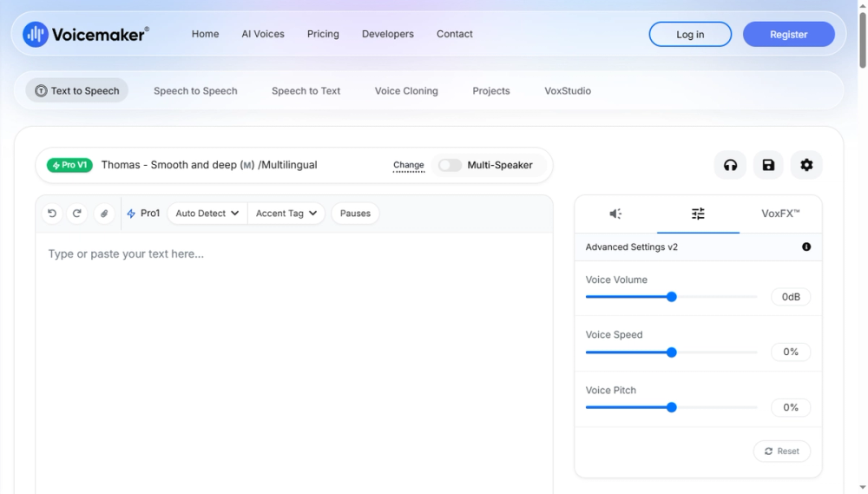868x494 pixels.
Task: Click the Change voice link
Action: click(409, 165)
